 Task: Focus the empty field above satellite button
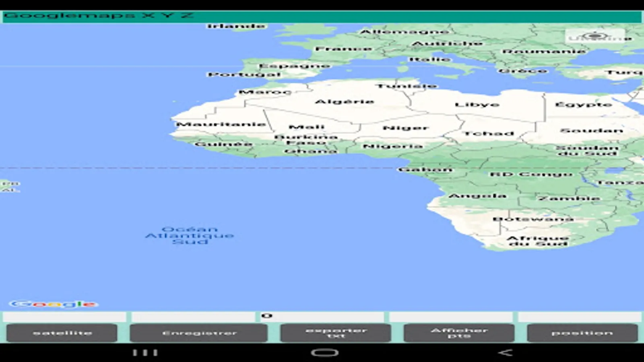[x=64, y=316]
